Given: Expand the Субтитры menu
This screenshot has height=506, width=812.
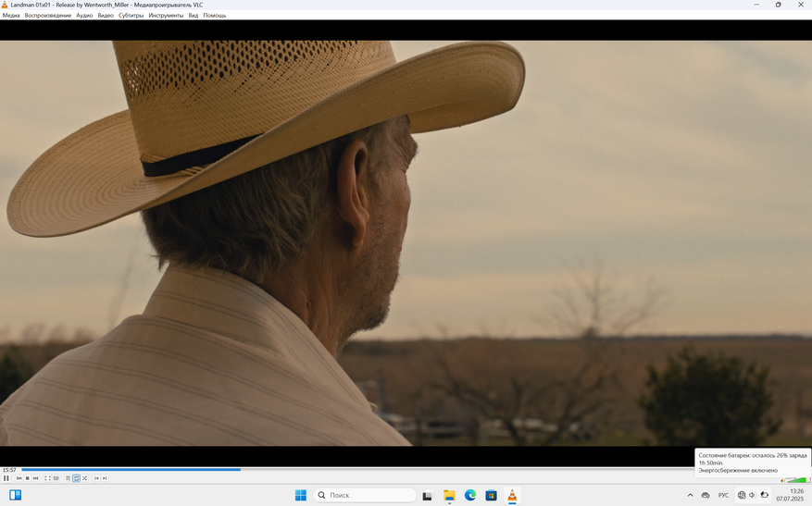Looking at the screenshot, I should click(x=131, y=16).
